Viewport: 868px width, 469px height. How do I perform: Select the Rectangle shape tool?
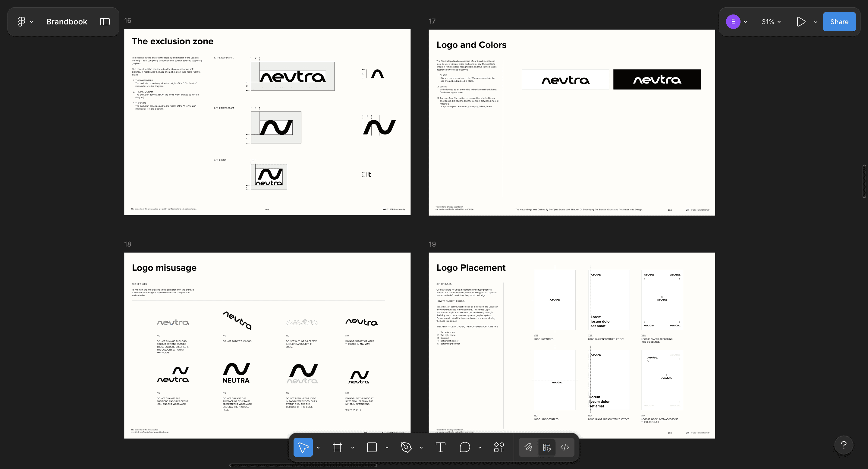click(372, 447)
